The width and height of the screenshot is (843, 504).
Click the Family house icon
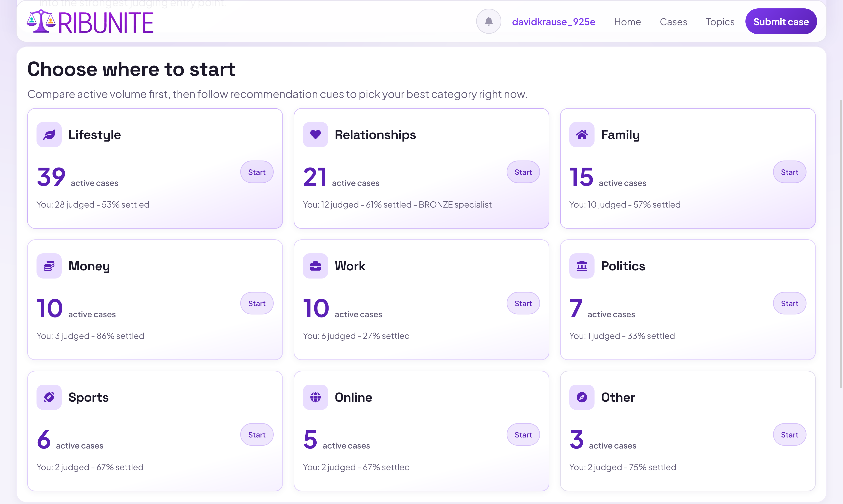pyautogui.click(x=582, y=134)
